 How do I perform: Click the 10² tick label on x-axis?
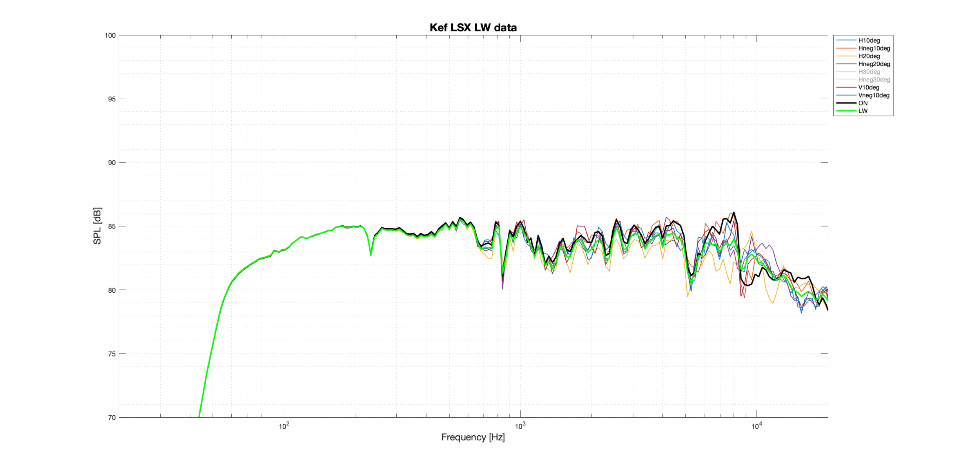[x=284, y=426]
